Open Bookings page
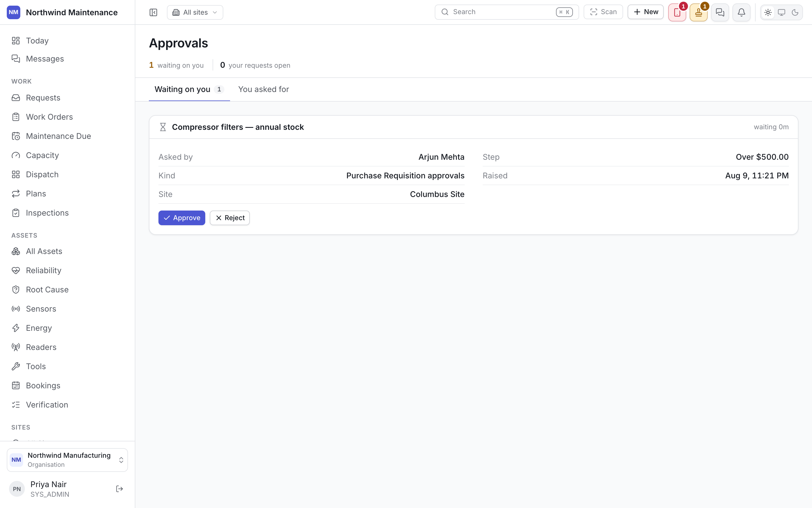Screen dimensions: 812x508 (67, 385)
